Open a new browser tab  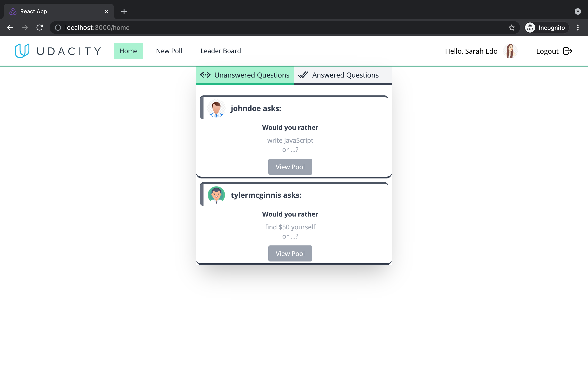124,11
